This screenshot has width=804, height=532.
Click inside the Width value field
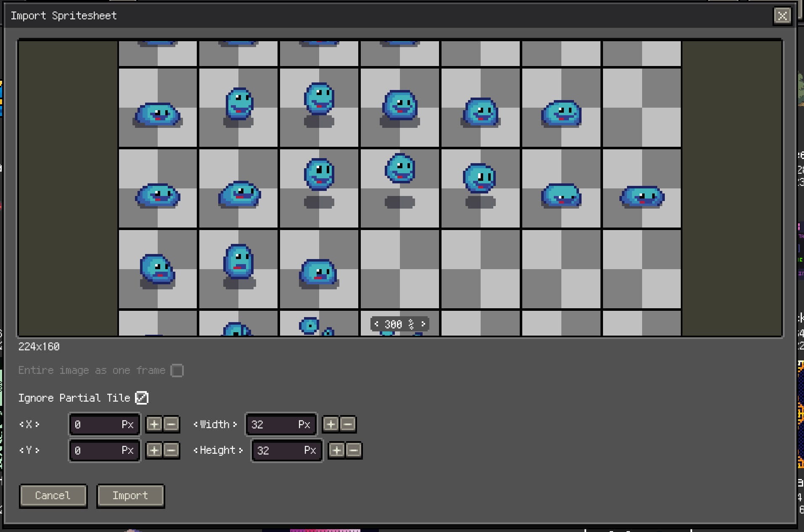point(280,424)
